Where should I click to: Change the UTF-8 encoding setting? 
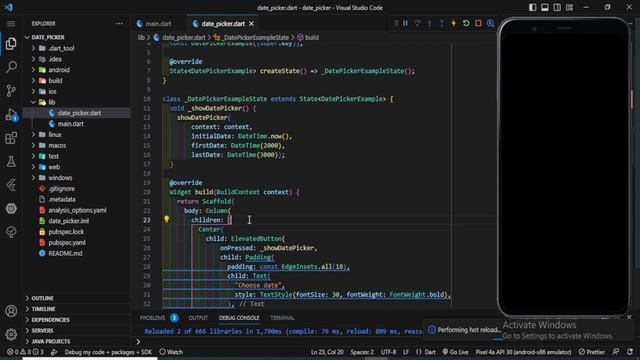coord(388,352)
